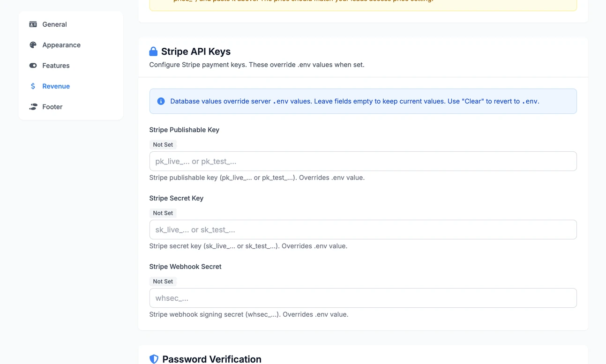Image resolution: width=606 pixels, height=364 pixels.
Task: Click the Appearance palette icon
Action: click(x=33, y=45)
